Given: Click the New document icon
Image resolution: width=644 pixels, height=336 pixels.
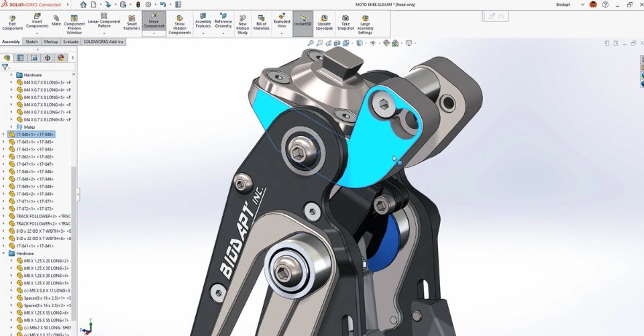Looking at the screenshot, I should [x=94, y=5].
